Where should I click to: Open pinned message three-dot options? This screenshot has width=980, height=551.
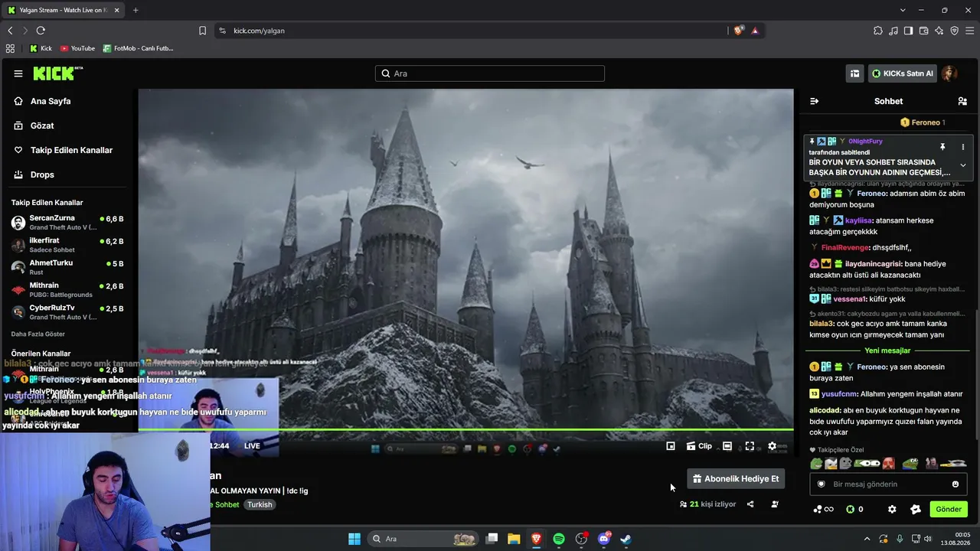pos(963,147)
